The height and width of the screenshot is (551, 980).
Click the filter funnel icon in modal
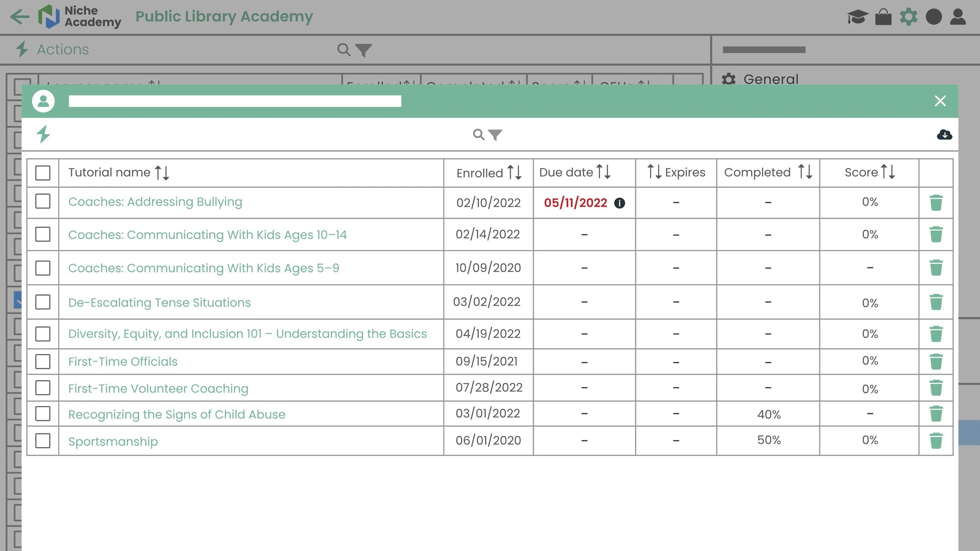495,134
